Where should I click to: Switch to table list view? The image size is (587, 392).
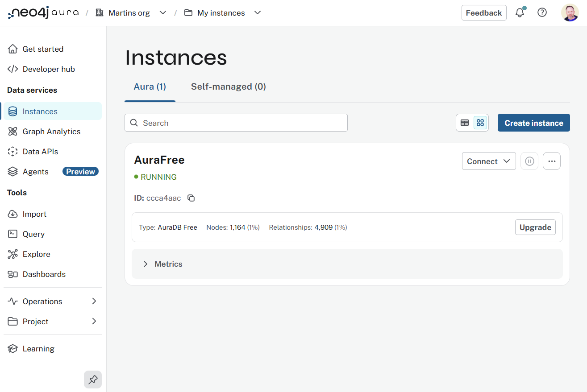tap(465, 123)
